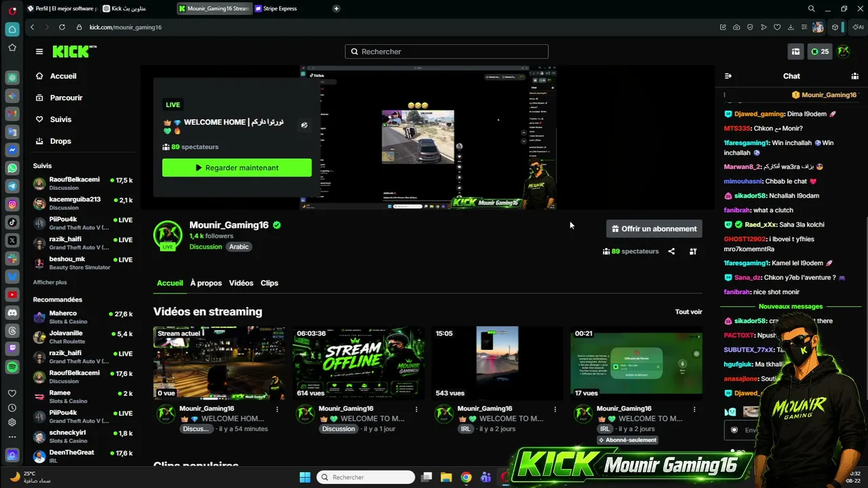Switch to the Clips tab
The height and width of the screenshot is (488, 868).
tap(269, 283)
